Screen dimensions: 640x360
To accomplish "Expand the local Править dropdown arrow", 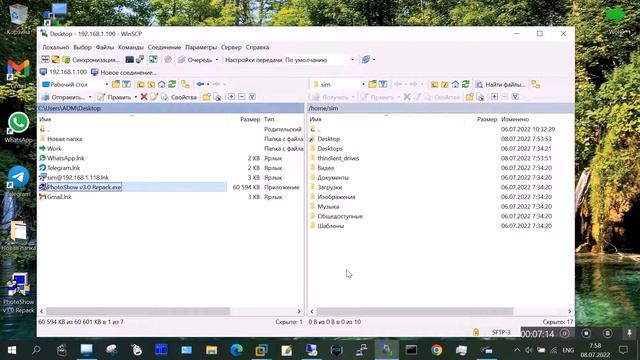I will click(136, 97).
